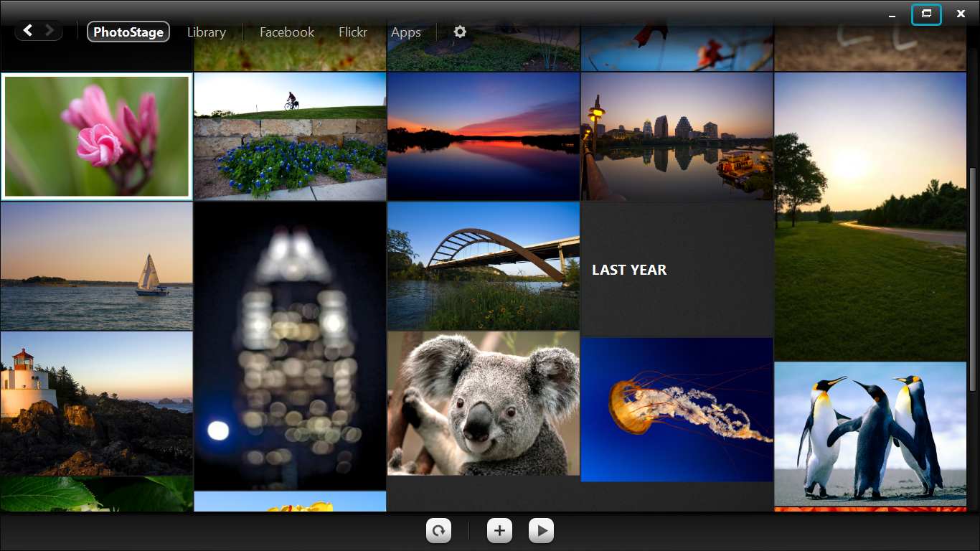Open the sailboat at sunset photo
The height and width of the screenshot is (551, 980).
[x=97, y=266]
